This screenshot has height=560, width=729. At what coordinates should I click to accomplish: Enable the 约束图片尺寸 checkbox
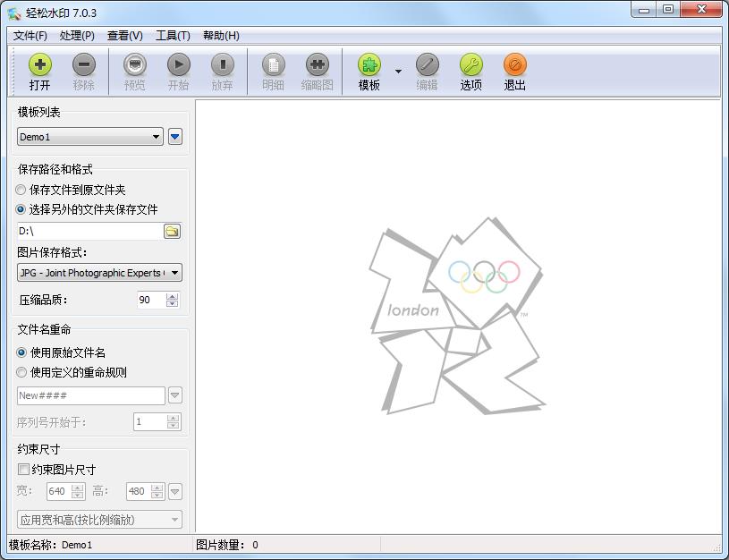pos(23,470)
